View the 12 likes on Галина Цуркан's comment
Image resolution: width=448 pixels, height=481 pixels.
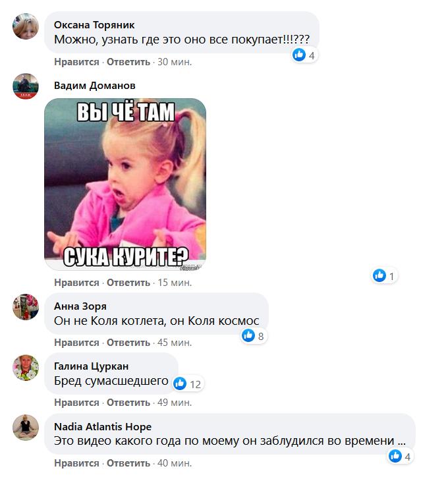[188, 383]
